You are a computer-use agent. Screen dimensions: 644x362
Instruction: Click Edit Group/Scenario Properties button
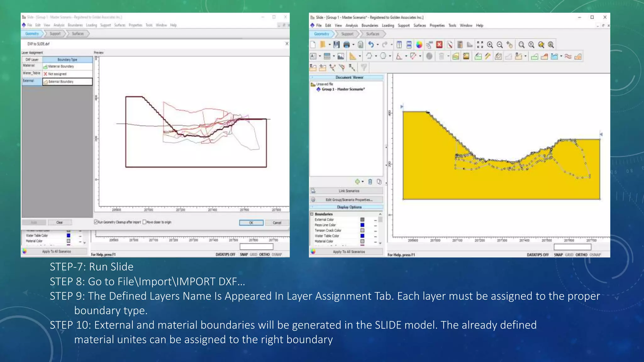[x=349, y=200]
